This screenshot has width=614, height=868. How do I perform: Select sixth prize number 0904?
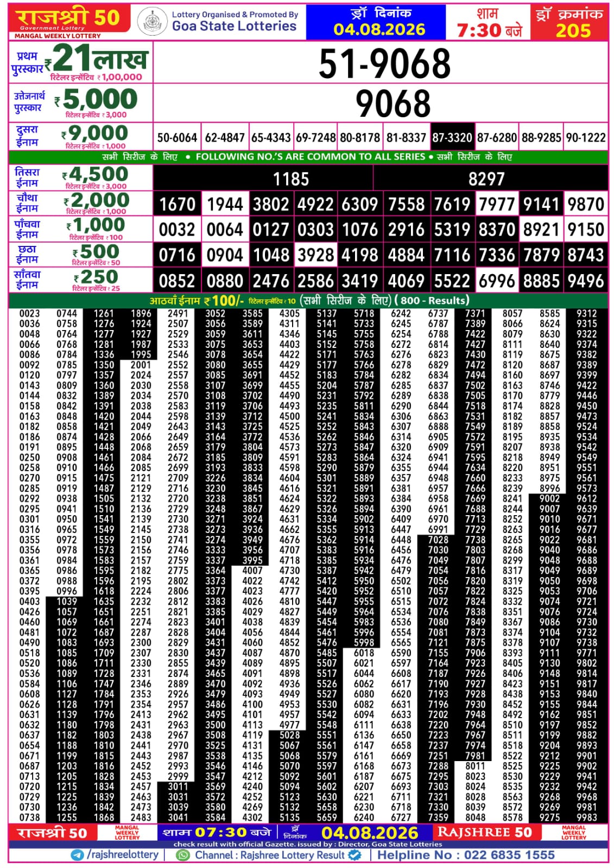pos(225,255)
